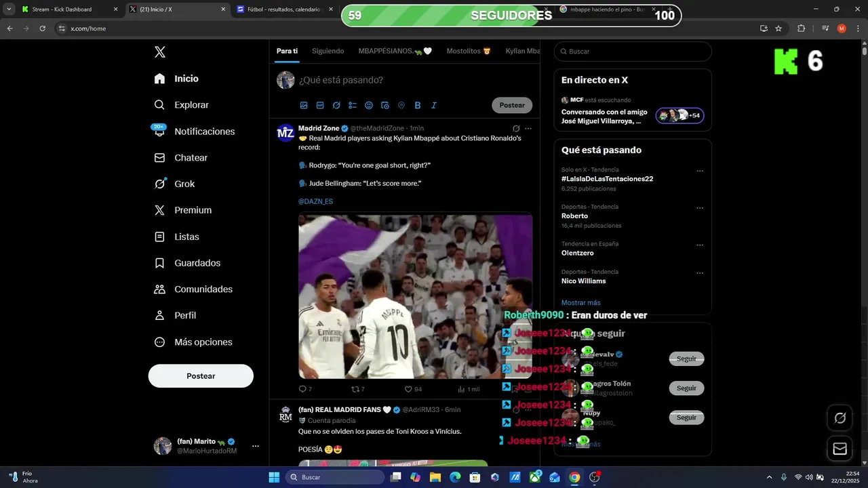Image resolution: width=868 pixels, height=488 pixels.
Task: Click the Grok icon in composer toolbar
Action: coord(336,105)
